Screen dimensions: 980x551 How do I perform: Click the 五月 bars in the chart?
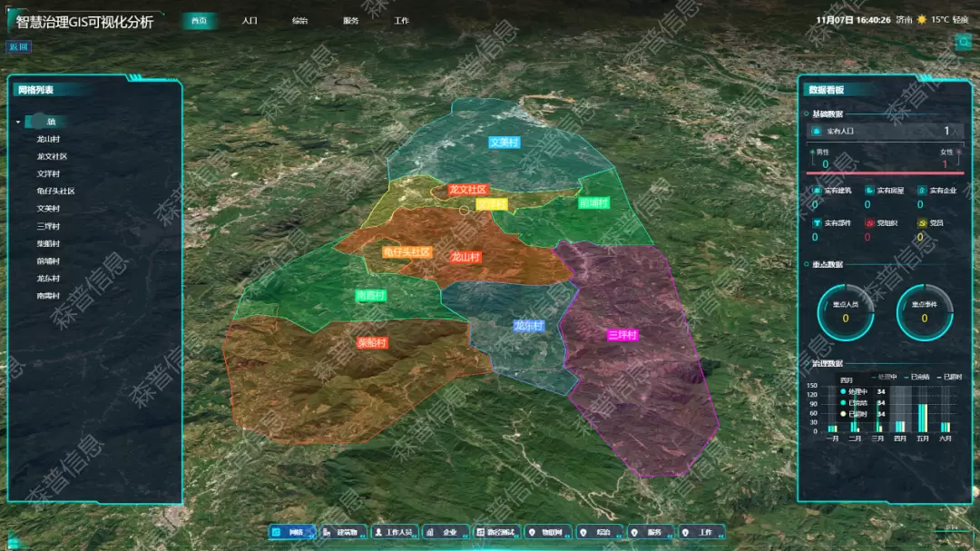[923, 418]
